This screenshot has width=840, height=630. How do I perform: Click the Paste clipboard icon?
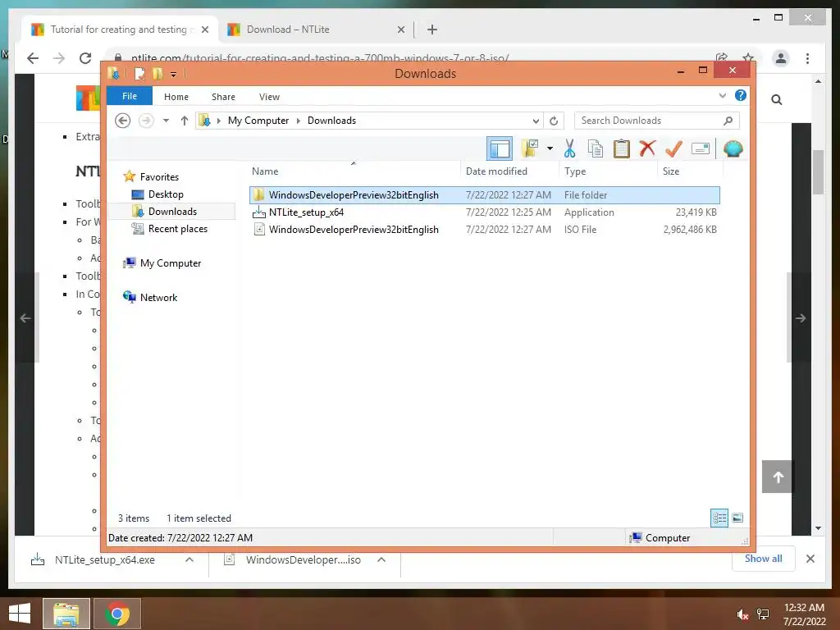click(x=622, y=148)
